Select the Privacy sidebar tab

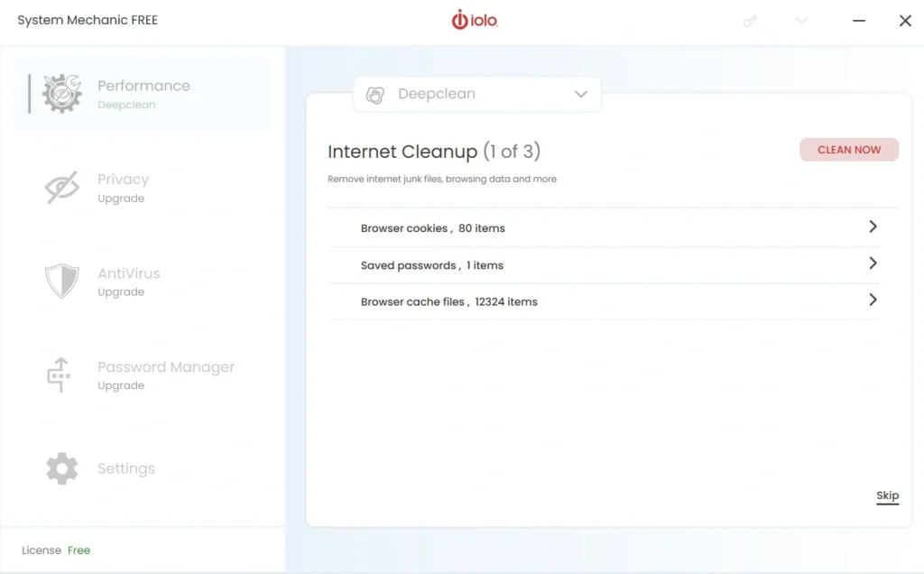(143, 188)
